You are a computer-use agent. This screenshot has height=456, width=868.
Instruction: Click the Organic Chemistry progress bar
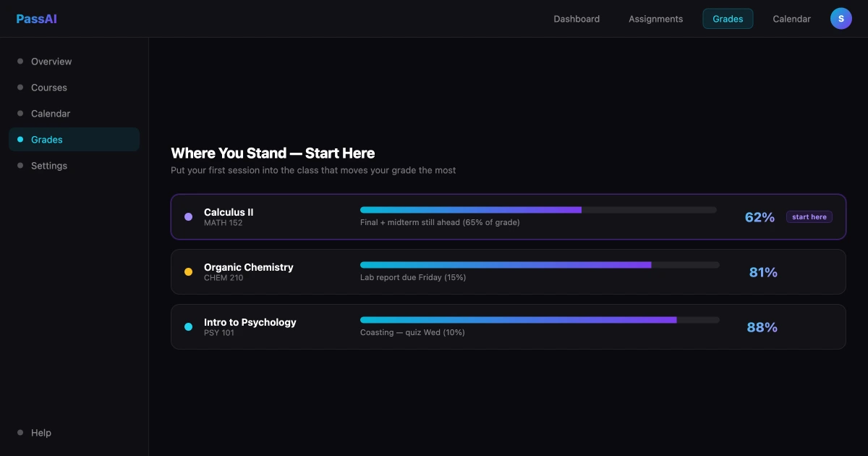pyautogui.click(x=540, y=265)
